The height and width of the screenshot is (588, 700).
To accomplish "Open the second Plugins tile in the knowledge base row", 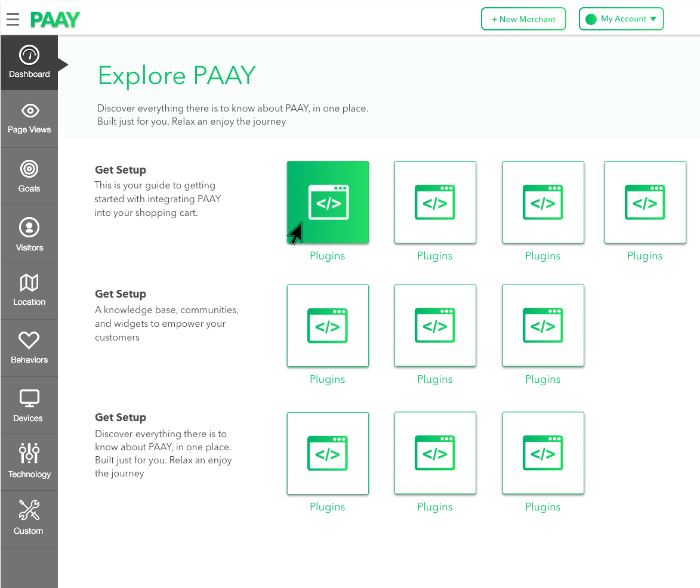I will coord(435,325).
